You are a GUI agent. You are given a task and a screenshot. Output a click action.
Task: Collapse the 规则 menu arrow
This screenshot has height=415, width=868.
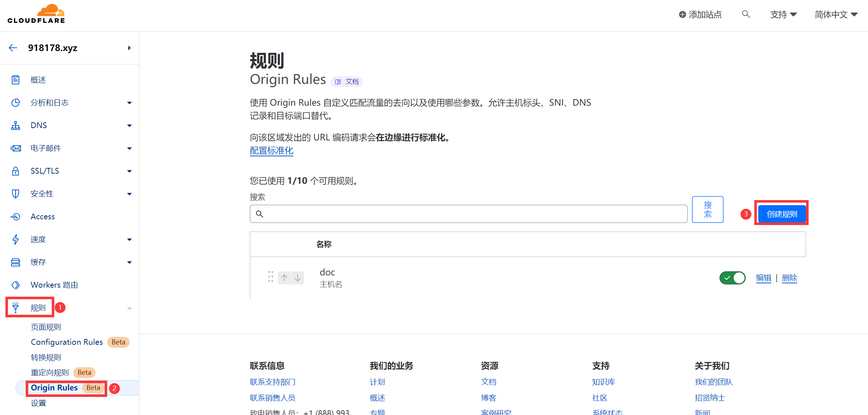point(129,308)
